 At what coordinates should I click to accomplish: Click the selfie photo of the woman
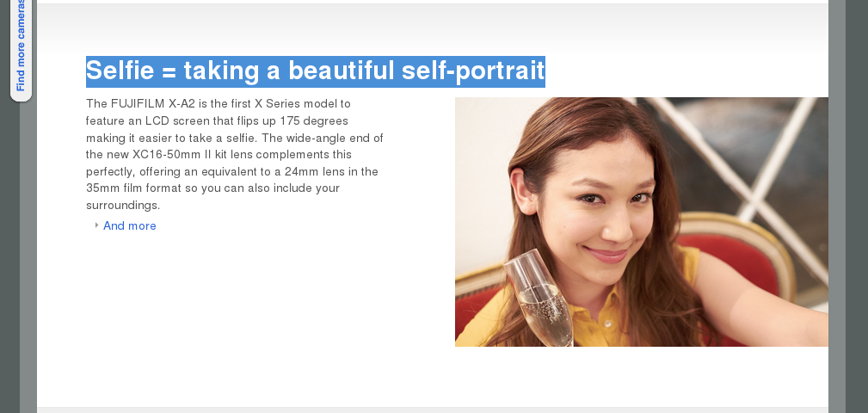(642, 222)
